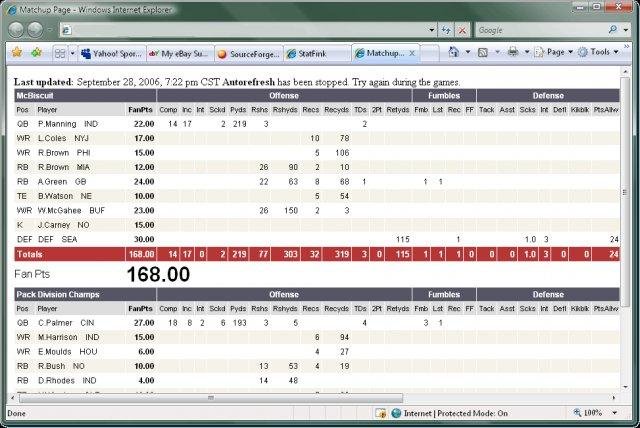Click the red Stop loading icon
Viewport: 640px width, 428px height.
[462, 30]
